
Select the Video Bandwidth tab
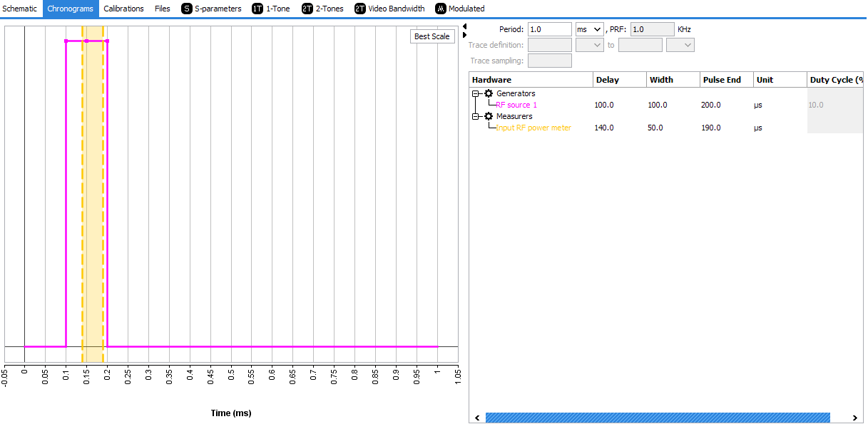[x=389, y=9]
